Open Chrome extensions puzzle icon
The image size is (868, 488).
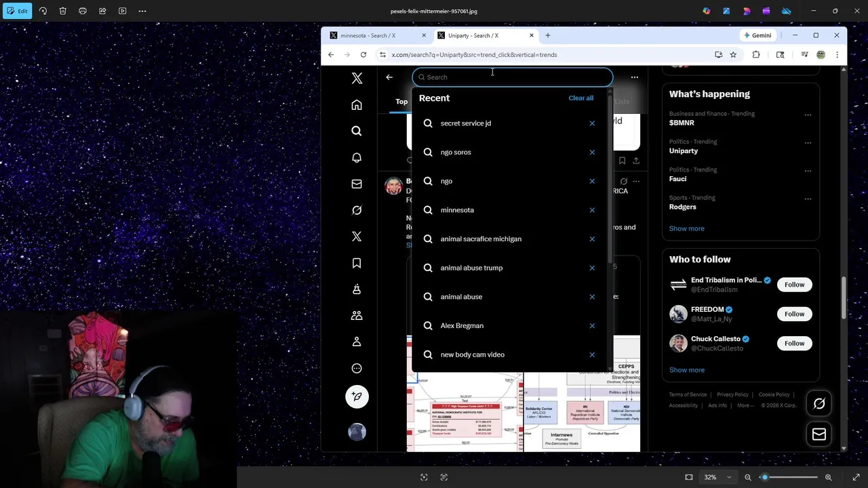(x=756, y=55)
